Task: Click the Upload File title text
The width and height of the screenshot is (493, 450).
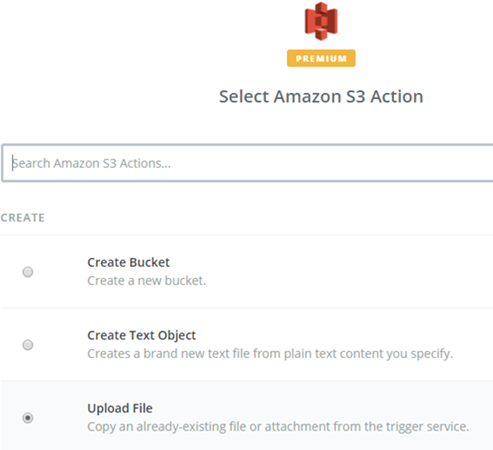Action: click(x=120, y=408)
